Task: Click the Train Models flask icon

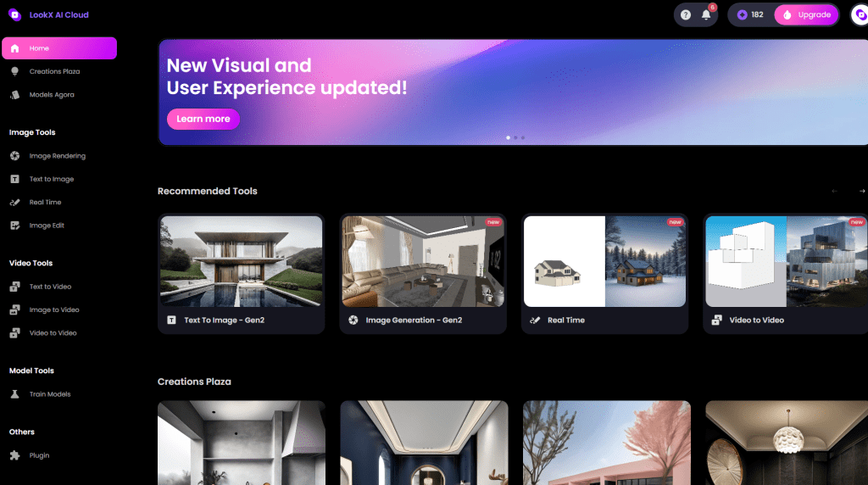Action: [x=14, y=394]
